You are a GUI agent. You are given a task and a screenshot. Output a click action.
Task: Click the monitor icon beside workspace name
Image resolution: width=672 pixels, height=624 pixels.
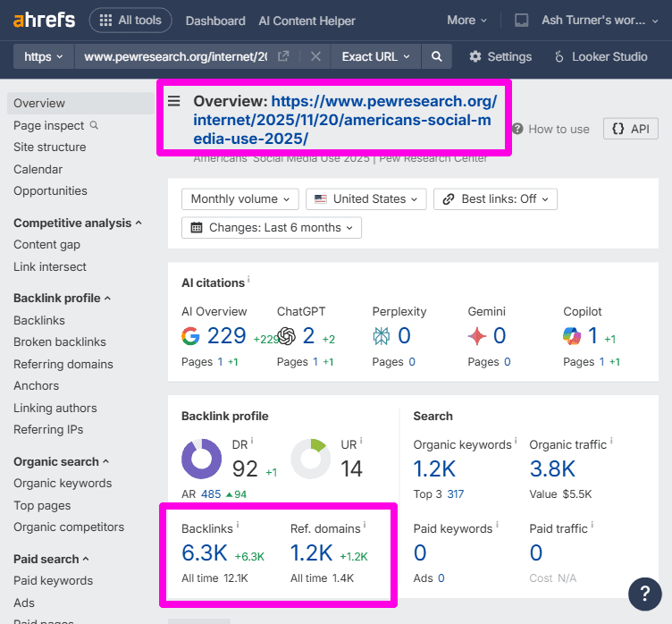click(x=521, y=21)
